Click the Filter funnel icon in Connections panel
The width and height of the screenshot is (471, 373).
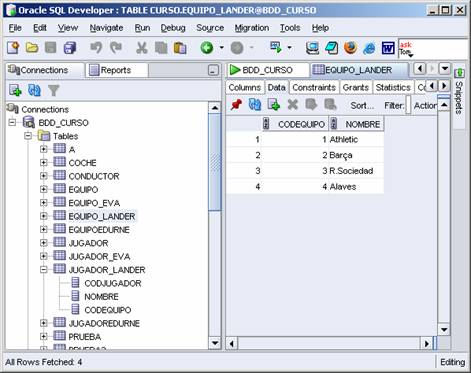pos(53,90)
